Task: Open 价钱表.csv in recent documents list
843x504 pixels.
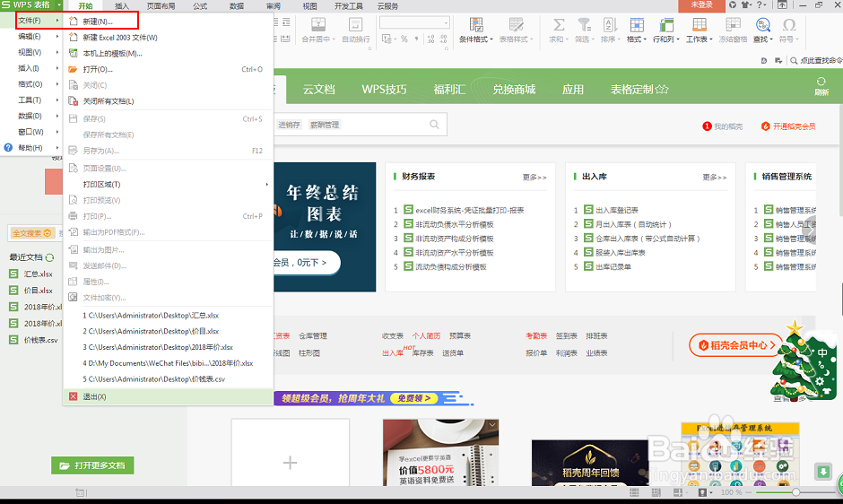Action: tap(41, 340)
